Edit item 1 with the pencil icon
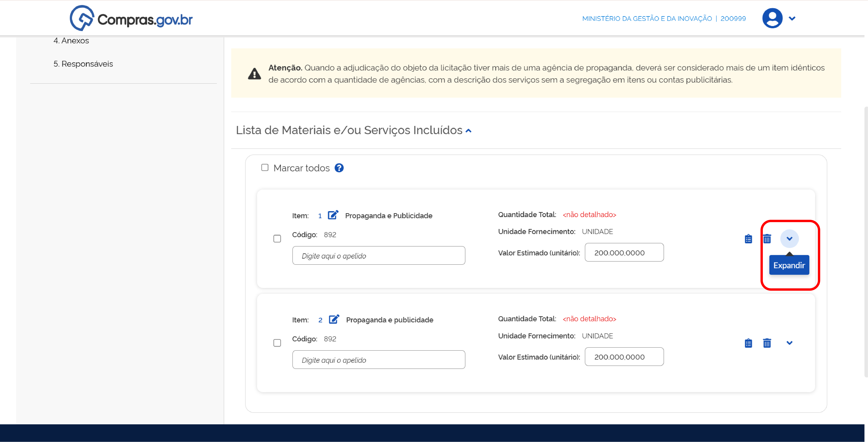Screen dimensions: 868x442 pyautogui.click(x=333, y=215)
